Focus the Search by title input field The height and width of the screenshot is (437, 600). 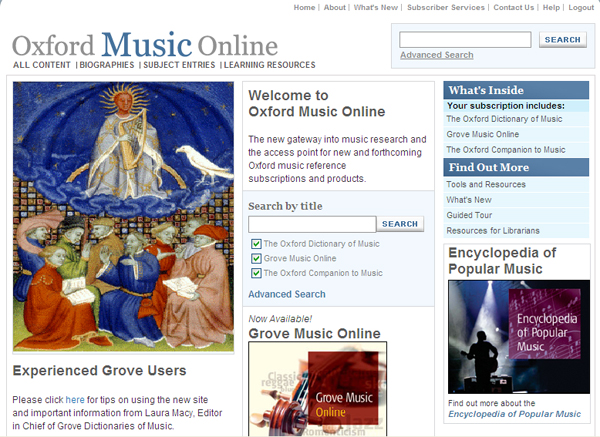(x=312, y=224)
